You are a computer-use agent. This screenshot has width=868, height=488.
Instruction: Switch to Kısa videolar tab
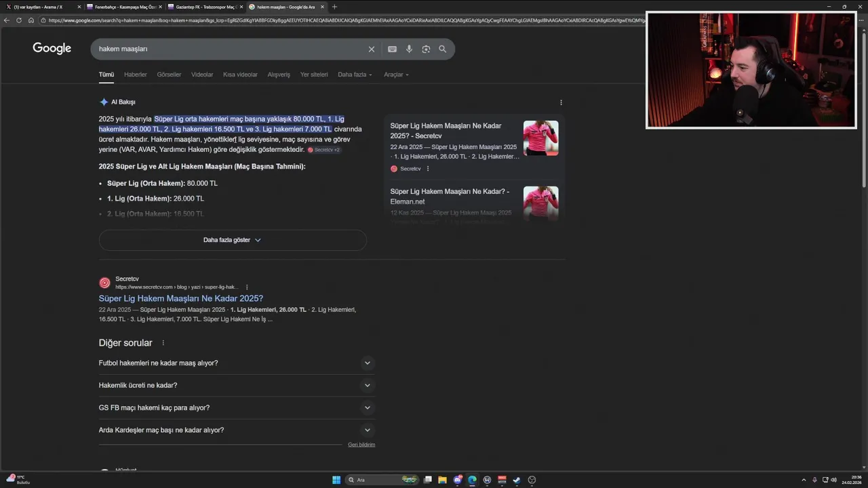[x=240, y=75]
